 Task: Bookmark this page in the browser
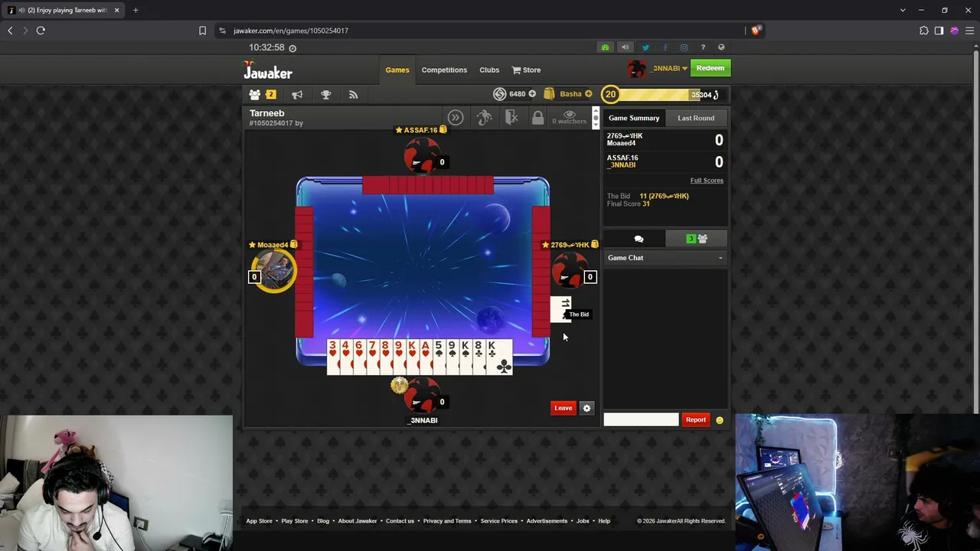pyautogui.click(x=202, y=31)
